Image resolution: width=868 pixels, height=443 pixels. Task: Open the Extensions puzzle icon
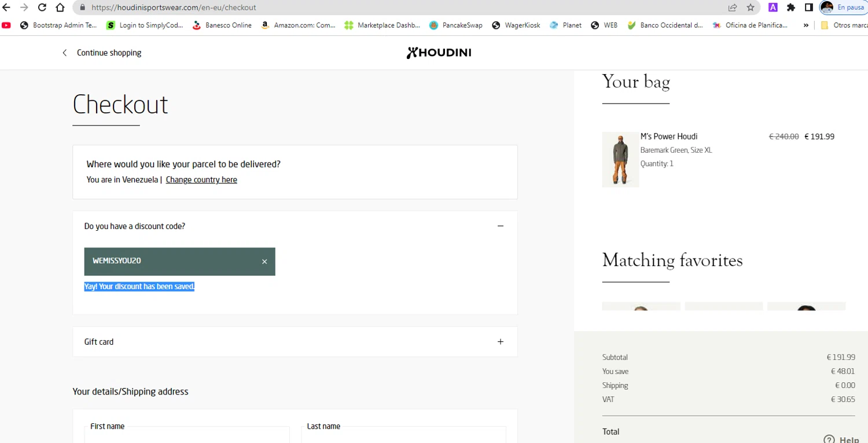(791, 8)
